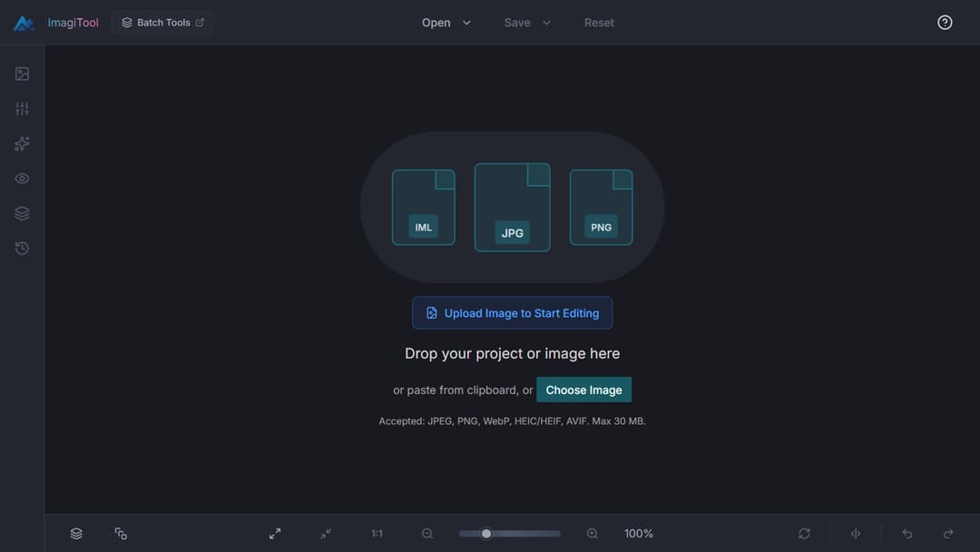Click the external link icon beside Batch Tools

pos(200,23)
